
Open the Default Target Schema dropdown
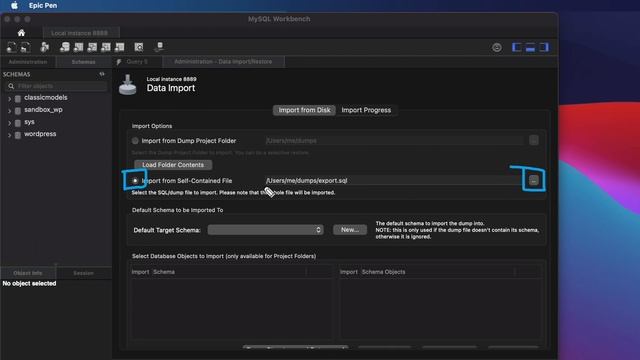click(265, 230)
